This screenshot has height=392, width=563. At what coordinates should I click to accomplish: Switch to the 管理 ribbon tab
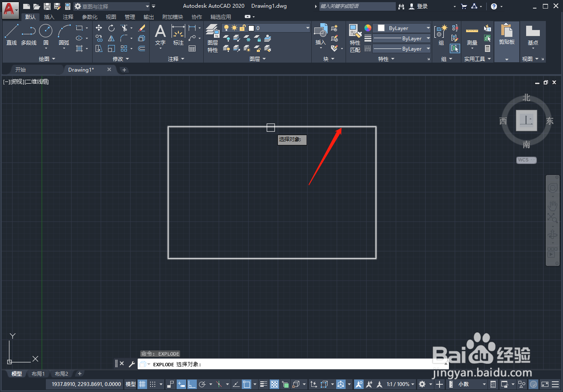pyautogui.click(x=130, y=17)
